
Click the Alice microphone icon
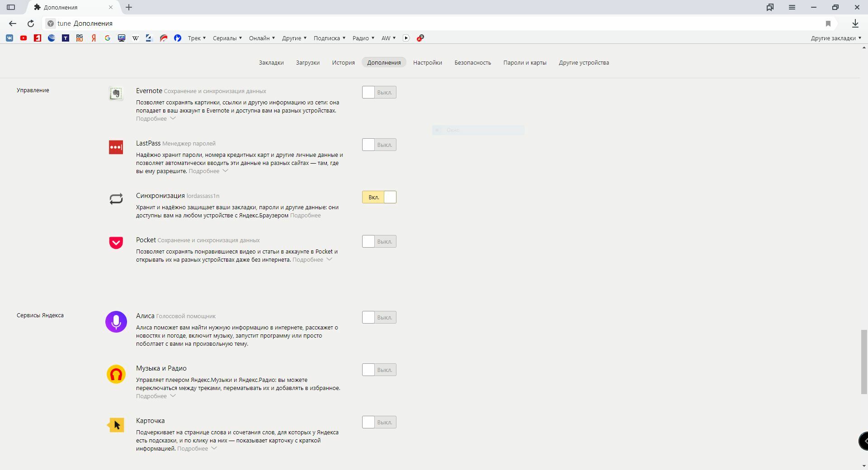coord(116,322)
